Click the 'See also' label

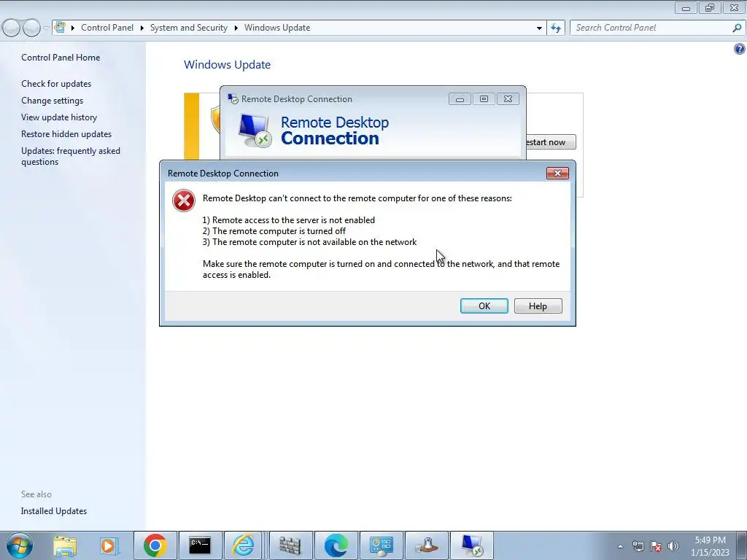36,494
